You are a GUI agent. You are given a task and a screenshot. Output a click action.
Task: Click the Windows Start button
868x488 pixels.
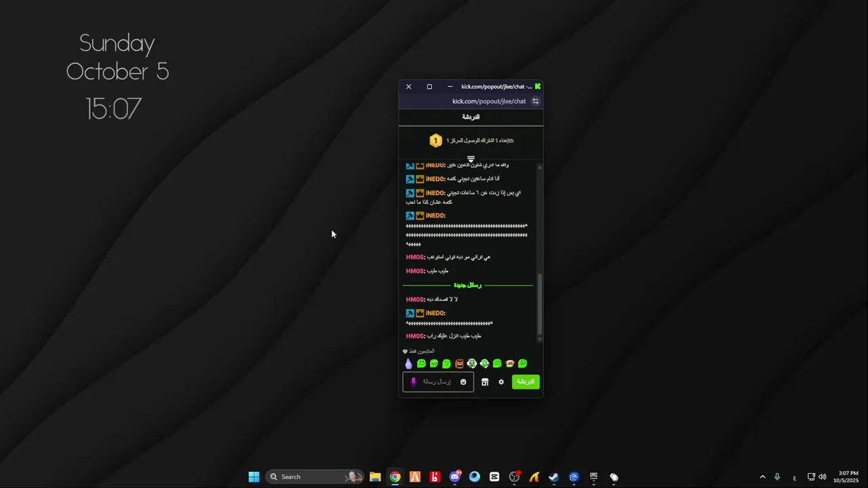[254, 476]
